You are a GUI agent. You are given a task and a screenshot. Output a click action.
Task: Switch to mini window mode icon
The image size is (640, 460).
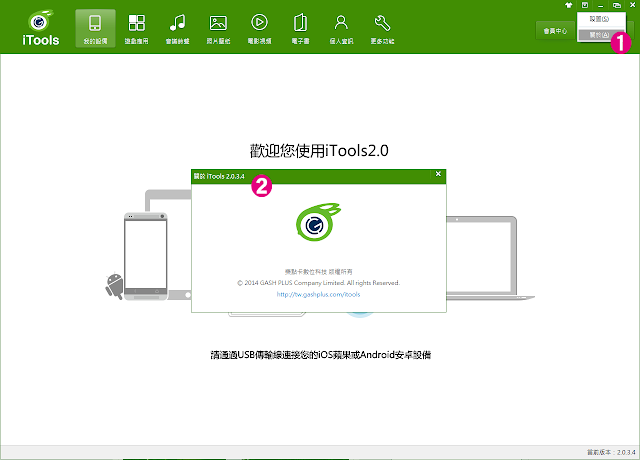pyautogui.click(x=617, y=5)
